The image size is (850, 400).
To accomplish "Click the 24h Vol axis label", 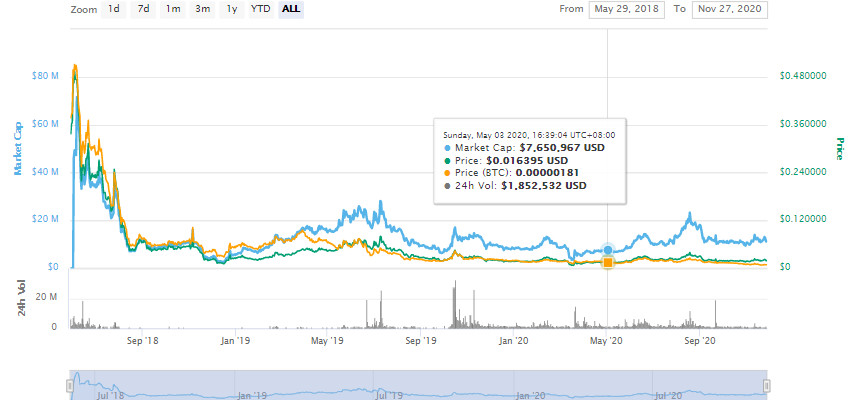I will [x=21, y=301].
